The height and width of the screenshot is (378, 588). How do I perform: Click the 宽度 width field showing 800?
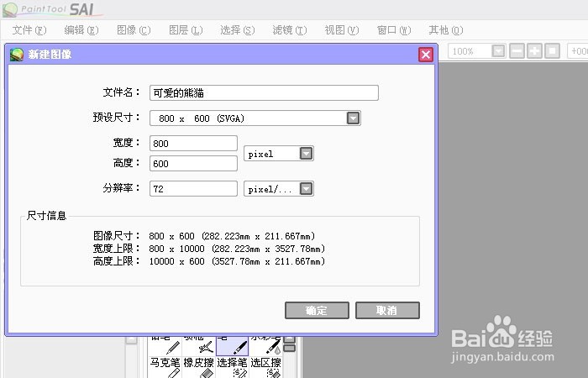pyautogui.click(x=193, y=144)
